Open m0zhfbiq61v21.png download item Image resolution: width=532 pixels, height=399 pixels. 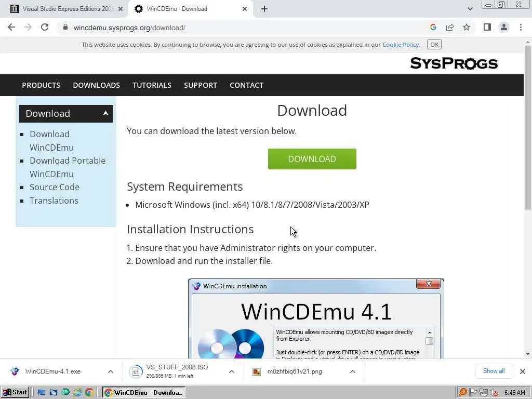(x=295, y=371)
